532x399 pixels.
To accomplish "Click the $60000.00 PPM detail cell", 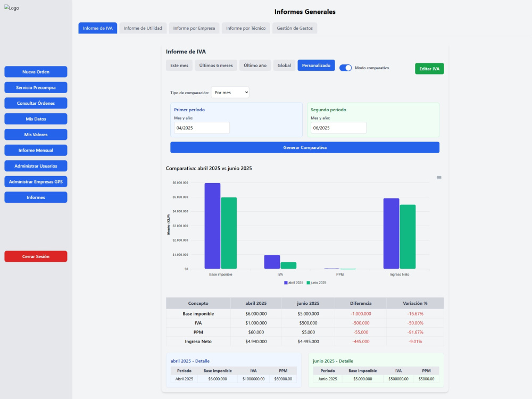I will click(283, 379).
